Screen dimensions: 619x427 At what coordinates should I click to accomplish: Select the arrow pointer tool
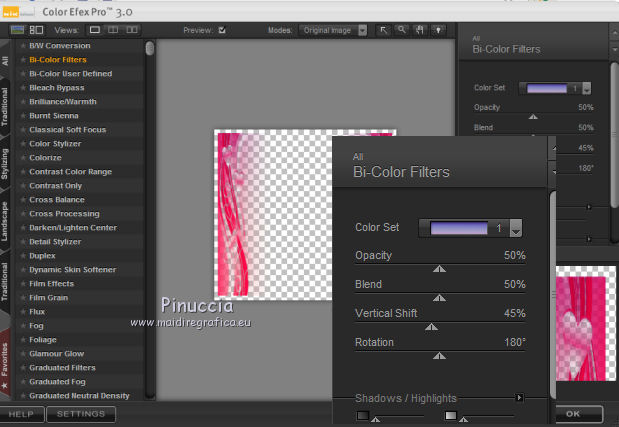pos(383,30)
